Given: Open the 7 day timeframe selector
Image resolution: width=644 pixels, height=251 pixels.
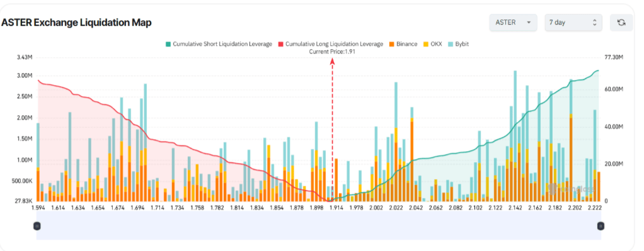Looking at the screenshot, I should point(573,23).
